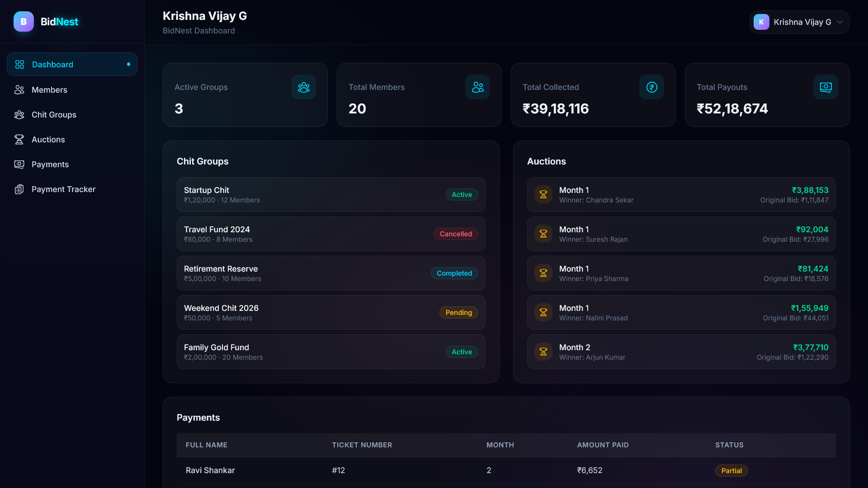Click the Cancelled badge on Travel Fund 2024

click(x=456, y=234)
